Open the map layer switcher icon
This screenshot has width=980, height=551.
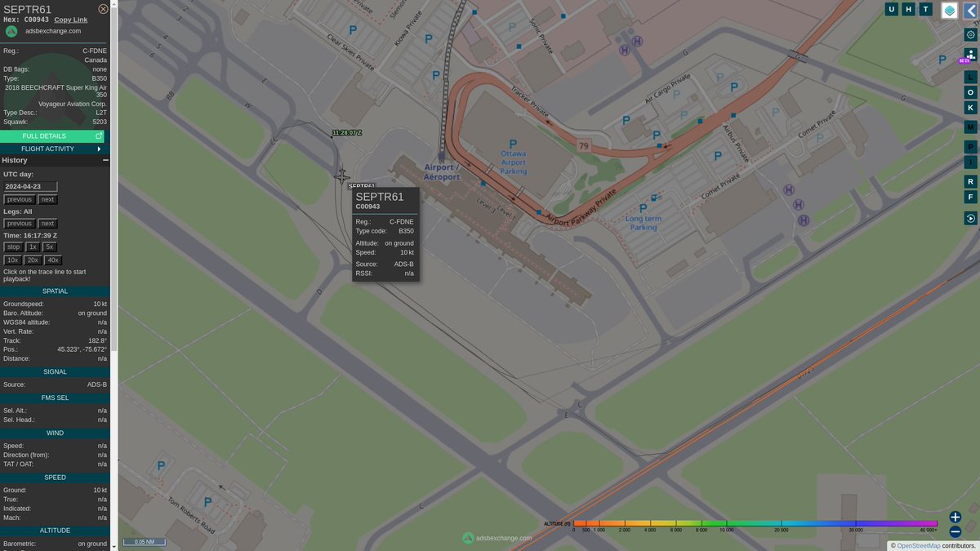(950, 10)
